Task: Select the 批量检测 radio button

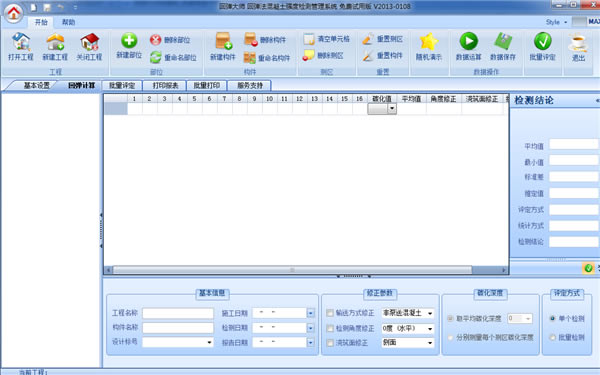Action: coord(553,337)
